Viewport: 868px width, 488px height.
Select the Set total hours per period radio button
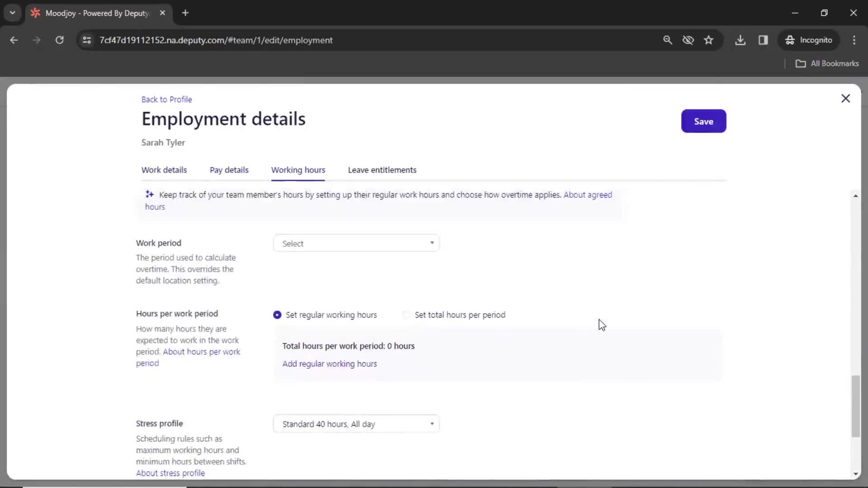click(x=406, y=314)
